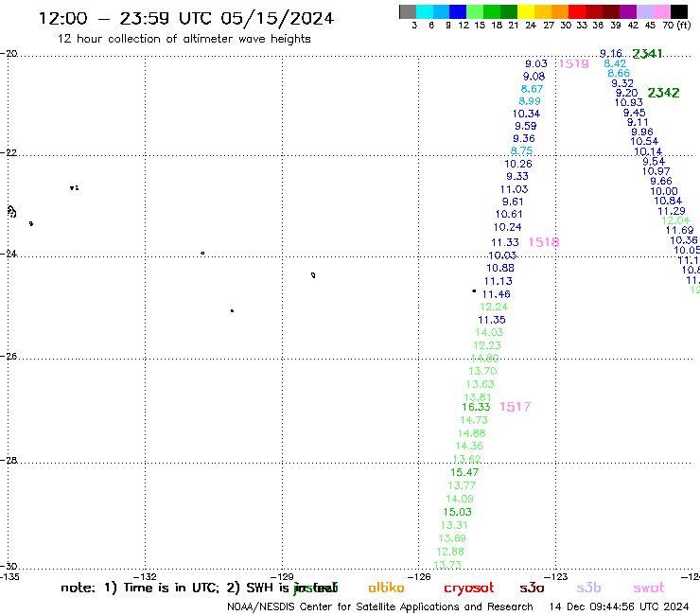This screenshot has height=615, width=700.
Task: Click the wave height value '8.42'
Action: point(615,63)
